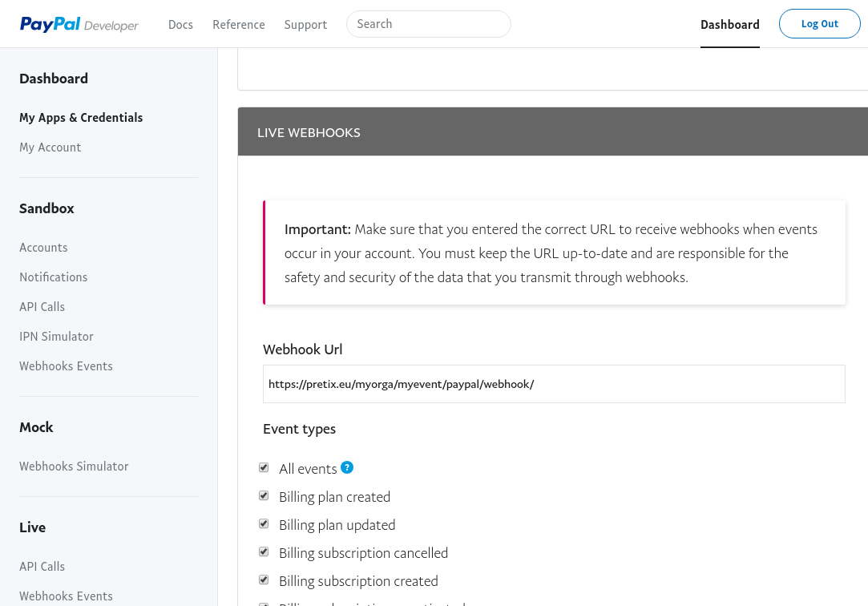Screen dimensions: 868x606
Task: Open My Apps & Credentials
Action: (81, 118)
